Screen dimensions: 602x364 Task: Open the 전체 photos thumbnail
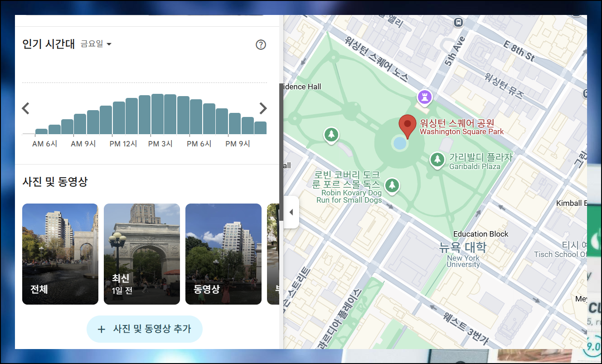point(60,254)
